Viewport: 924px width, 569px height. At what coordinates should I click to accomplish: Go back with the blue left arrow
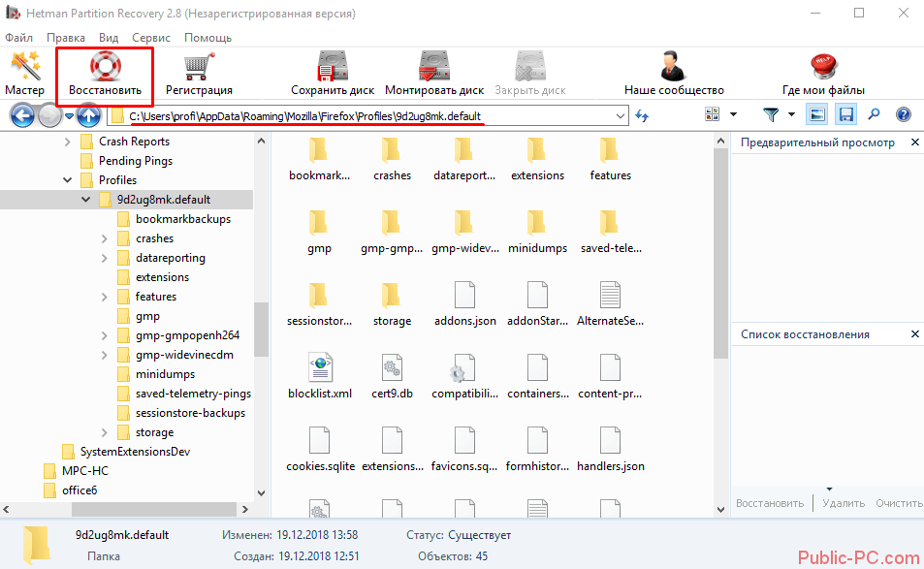point(22,116)
